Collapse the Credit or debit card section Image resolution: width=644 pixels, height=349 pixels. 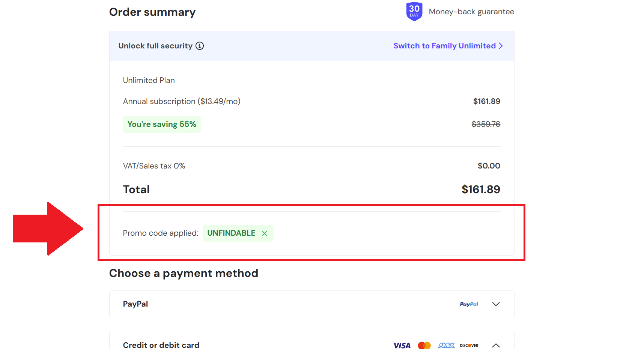coord(496,345)
